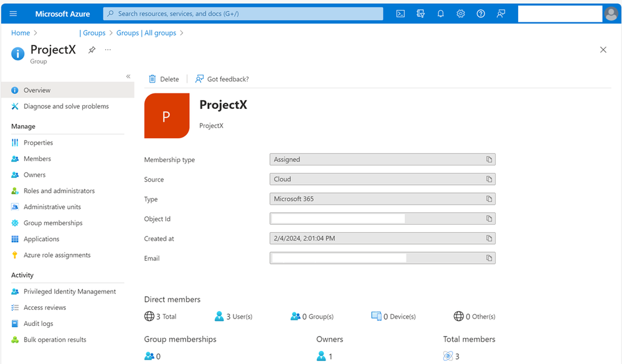Copy the Email value

489,258
